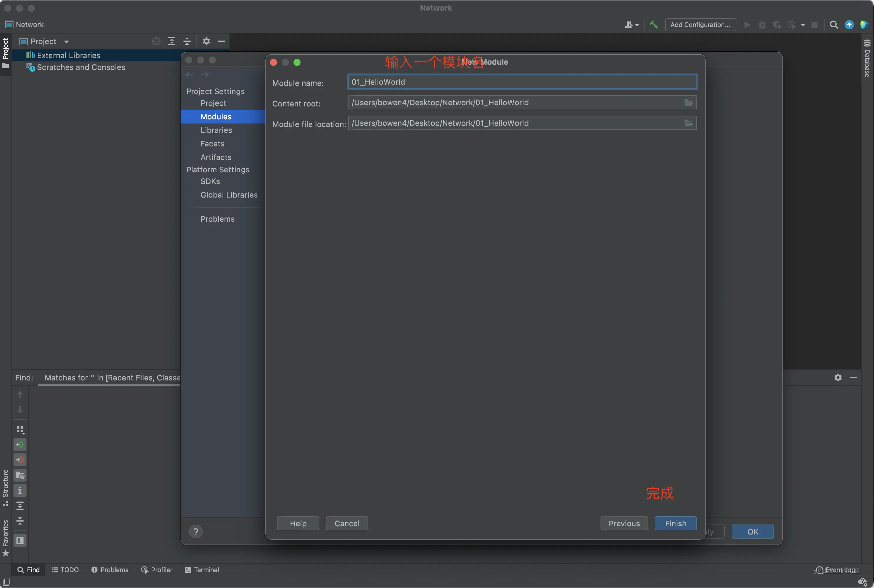Browse Content root folder icon

688,103
